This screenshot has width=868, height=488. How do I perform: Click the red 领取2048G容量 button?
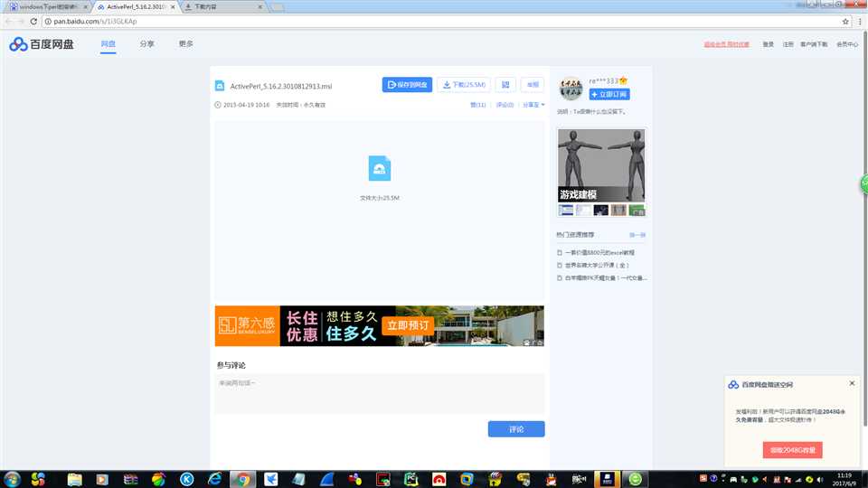tap(792, 450)
